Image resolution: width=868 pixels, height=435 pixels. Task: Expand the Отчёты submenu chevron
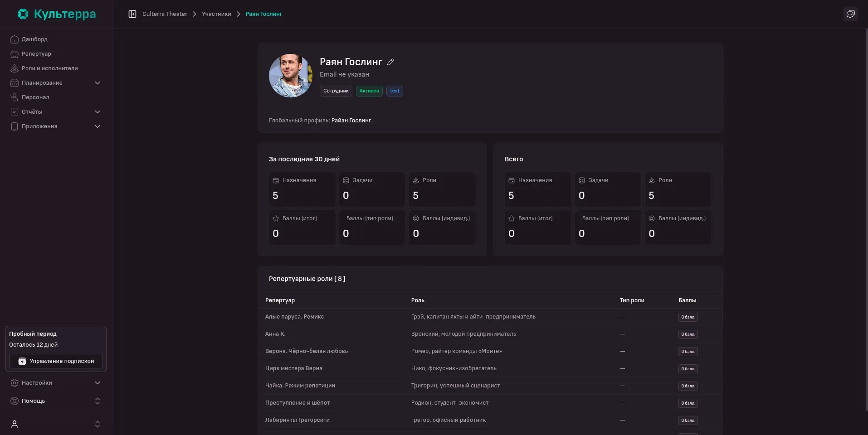(x=98, y=112)
